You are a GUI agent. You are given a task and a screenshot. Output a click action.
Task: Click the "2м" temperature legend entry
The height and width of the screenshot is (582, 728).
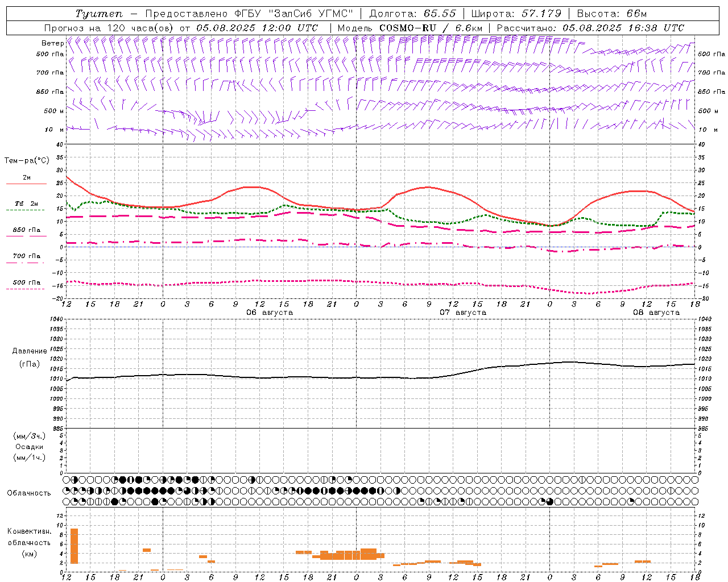point(27,178)
